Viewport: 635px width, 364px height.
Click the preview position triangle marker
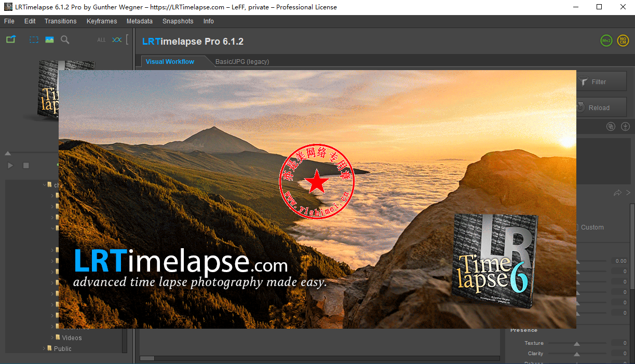[x=8, y=153]
